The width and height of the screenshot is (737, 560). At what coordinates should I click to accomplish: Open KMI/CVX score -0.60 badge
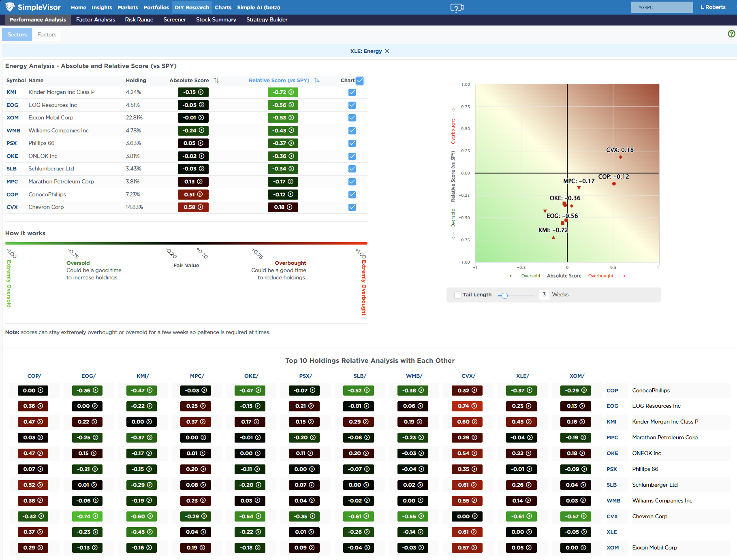pos(141,516)
